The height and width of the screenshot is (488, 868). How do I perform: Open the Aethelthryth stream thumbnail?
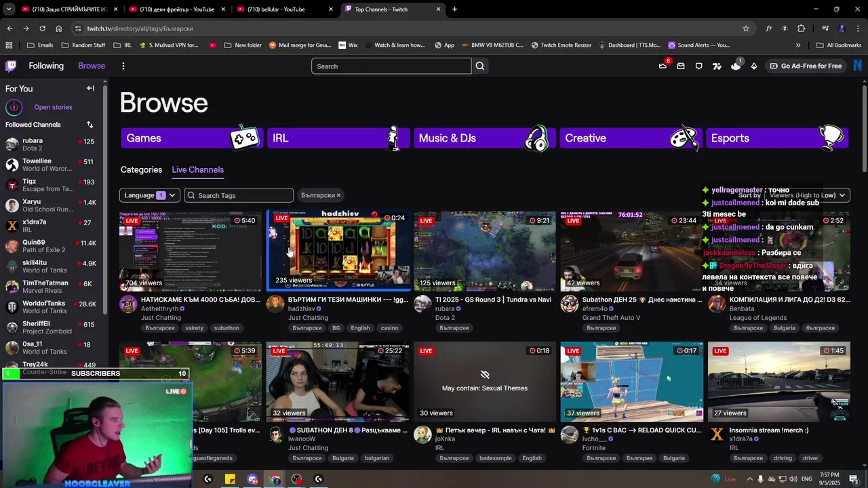[190, 251]
